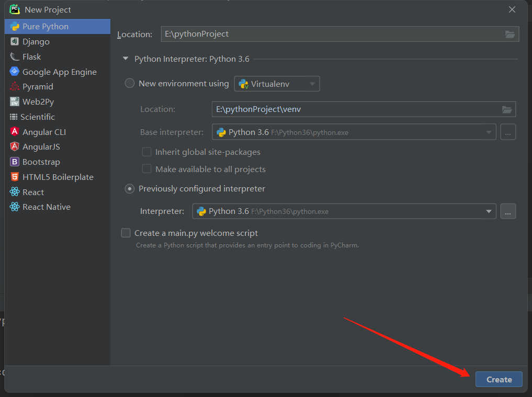This screenshot has height=397, width=532.
Task: Select Bootstrap project type label
Action: [x=41, y=162]
